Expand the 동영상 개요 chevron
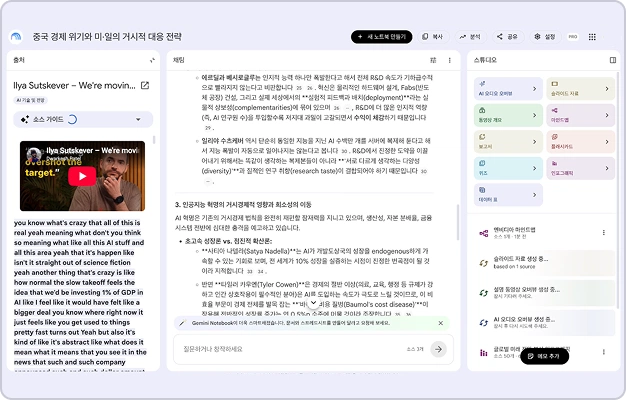The height and width of the screenshot is (400, 626). [535, 115]
